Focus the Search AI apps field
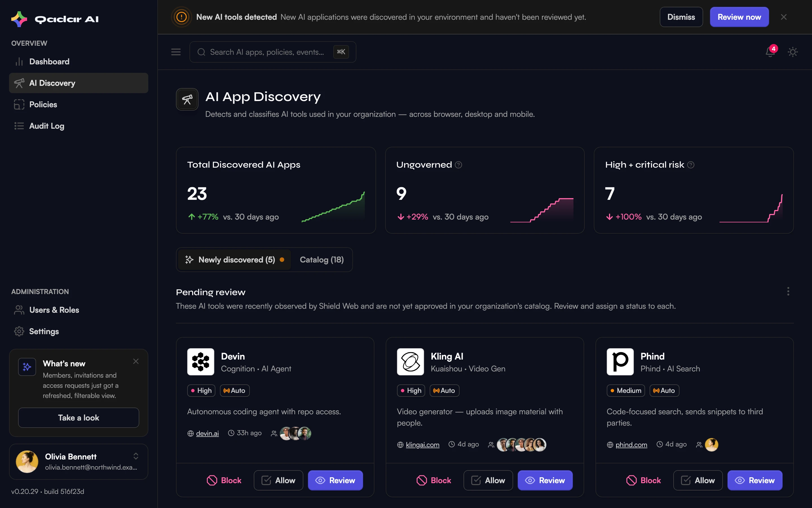Image resolution: width=812 pixels, height=508 pixels. click(272, 52)
